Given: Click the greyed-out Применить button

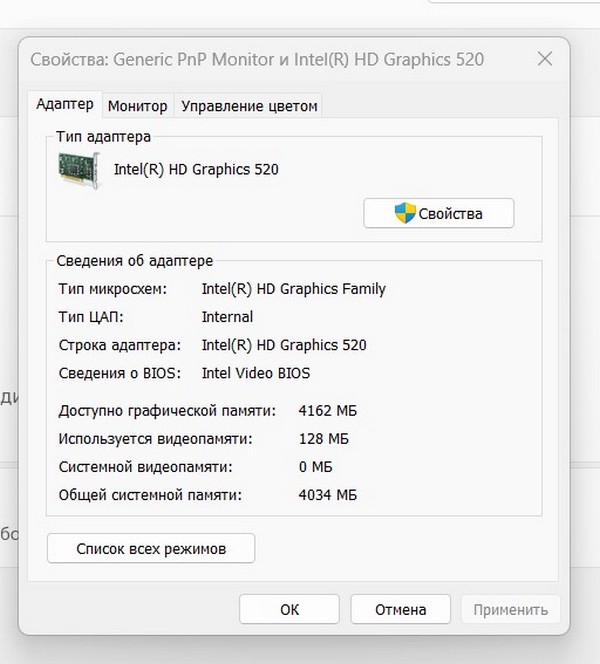Looking at the screenshot, I should click(510, 609).
